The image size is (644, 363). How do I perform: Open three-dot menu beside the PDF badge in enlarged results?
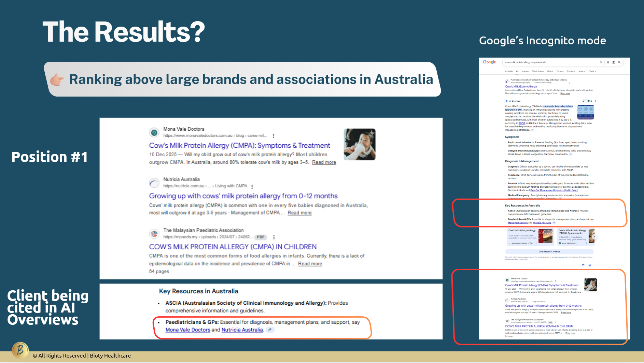pos(274,237)
